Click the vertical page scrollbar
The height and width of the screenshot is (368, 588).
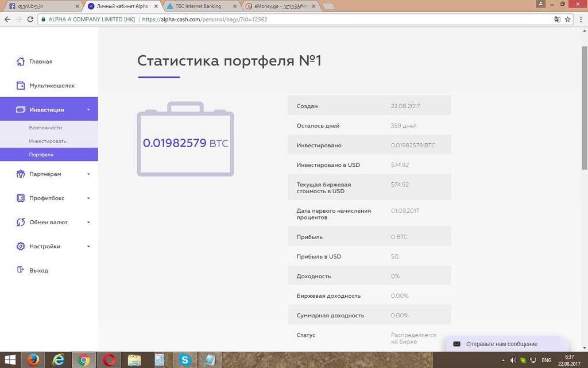point(584,52)
